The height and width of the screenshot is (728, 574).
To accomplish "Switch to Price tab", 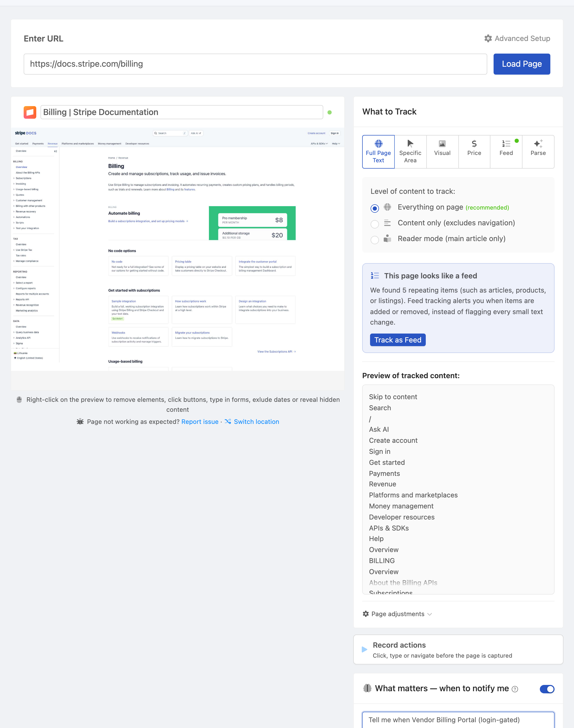I will (474, 152).
